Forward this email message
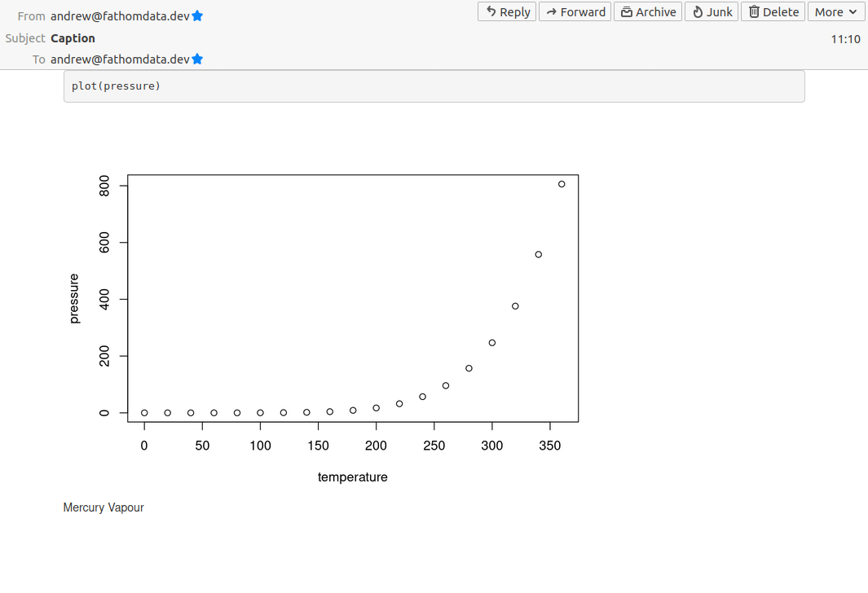Image resolution: width=868 pixels, height=593 pixels. pos(575,11)
